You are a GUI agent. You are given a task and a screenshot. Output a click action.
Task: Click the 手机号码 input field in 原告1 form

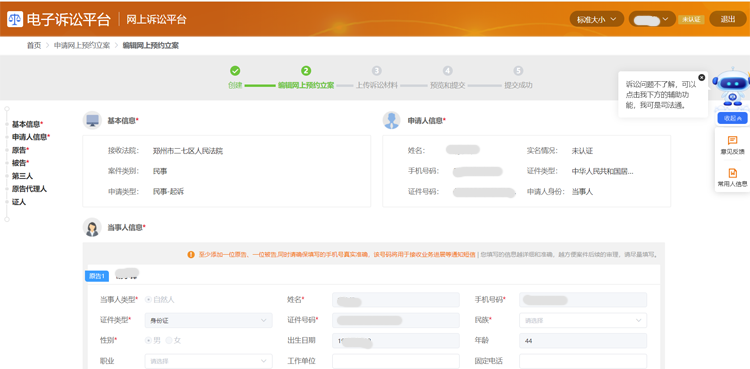coord(583,300)
